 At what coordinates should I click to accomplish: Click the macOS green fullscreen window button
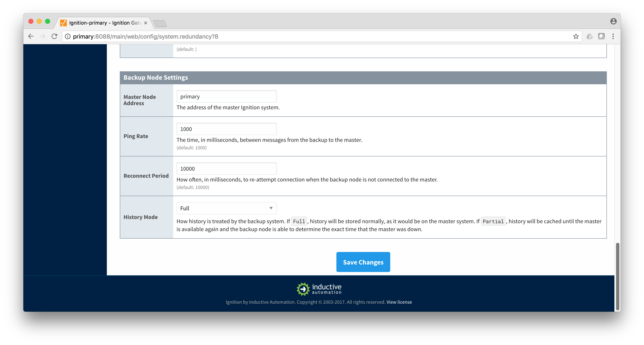[48, 21]
